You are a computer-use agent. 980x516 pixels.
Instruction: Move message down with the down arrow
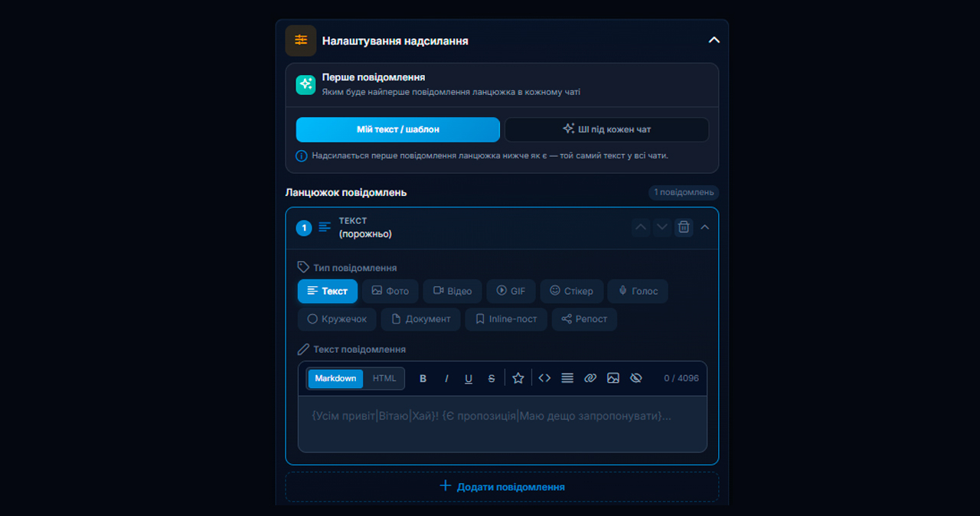coord(662,227)
